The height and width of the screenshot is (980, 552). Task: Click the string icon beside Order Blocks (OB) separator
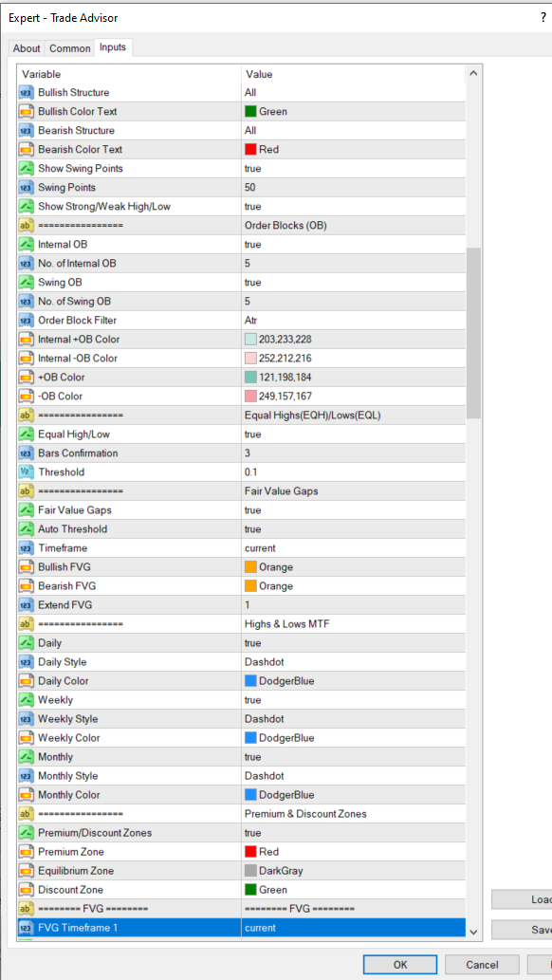tap(27, 226)
